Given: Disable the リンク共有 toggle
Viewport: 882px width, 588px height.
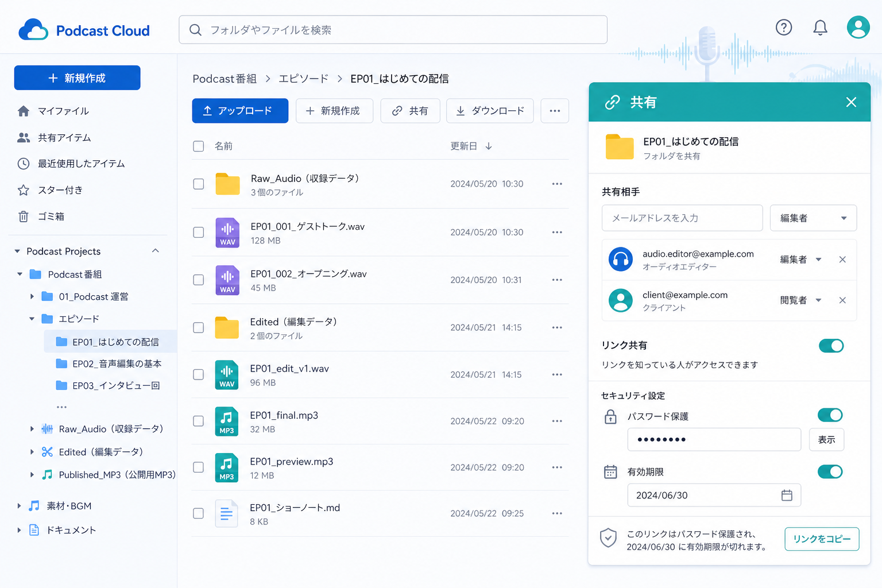Looking at the screenshot, I should 831,346.
